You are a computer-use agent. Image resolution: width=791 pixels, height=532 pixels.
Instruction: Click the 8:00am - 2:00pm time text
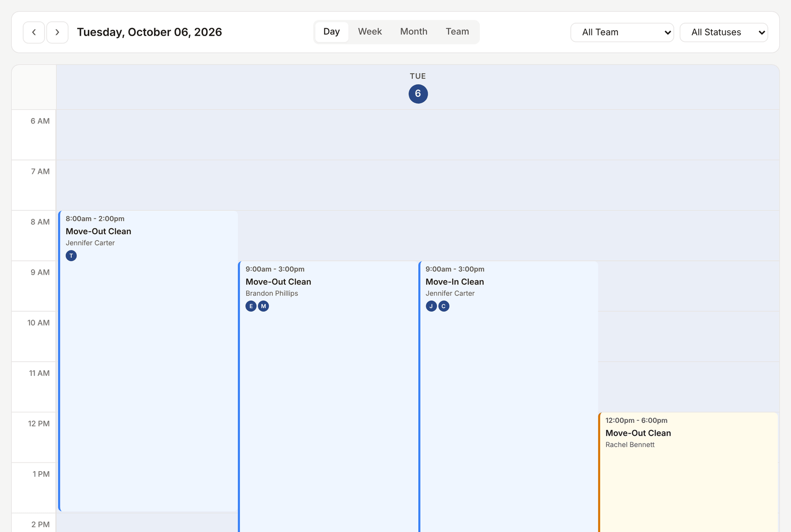95,219
